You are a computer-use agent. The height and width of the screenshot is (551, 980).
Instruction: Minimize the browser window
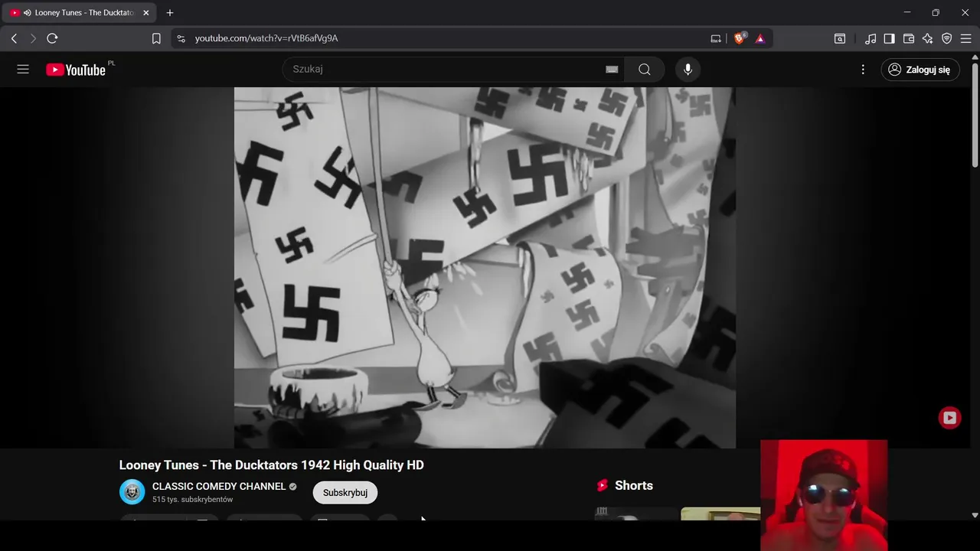(x=906, y=13)
